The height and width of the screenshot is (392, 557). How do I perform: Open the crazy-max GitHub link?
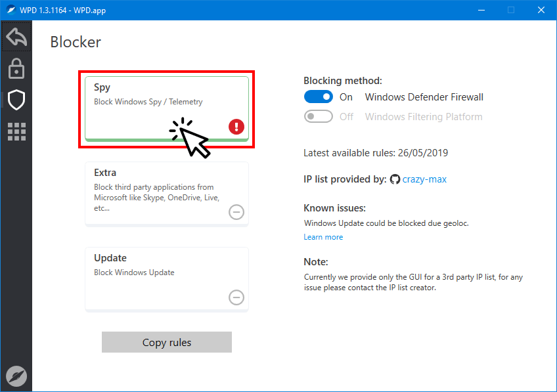424,179
